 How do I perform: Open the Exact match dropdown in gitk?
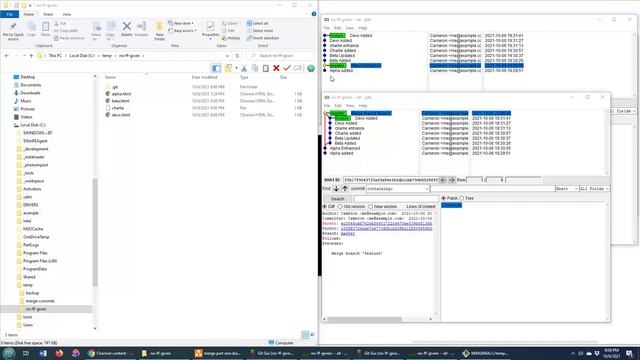click(567, 189)
